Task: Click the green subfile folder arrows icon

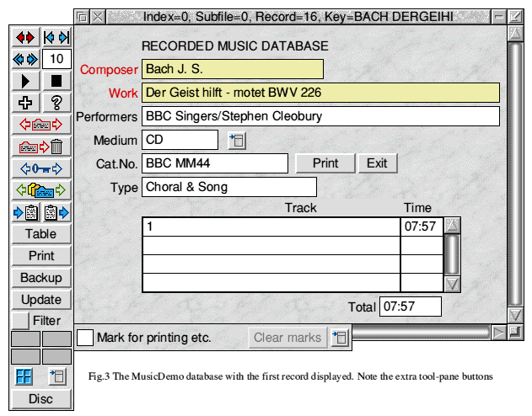Action: point(41,190)
